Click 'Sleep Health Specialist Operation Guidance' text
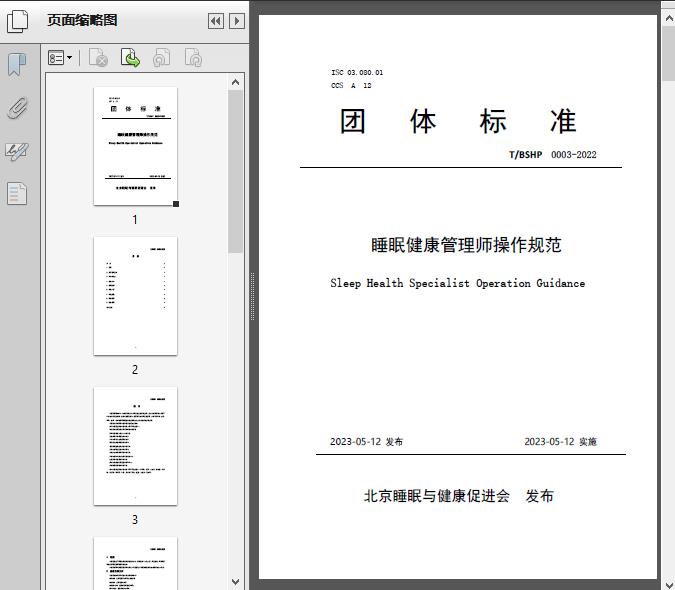 click(458, 283)
